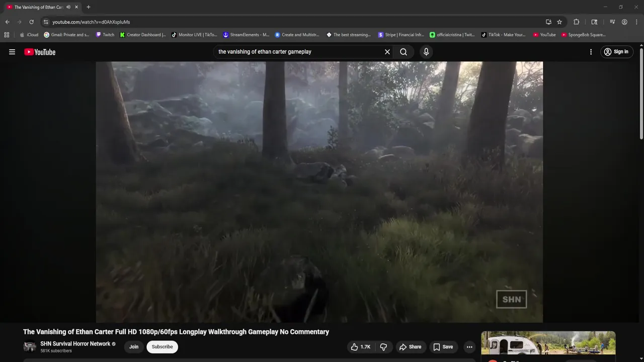The image size is (644, 362).
Task: Click the video player to pause
Action: click(319, 192)
